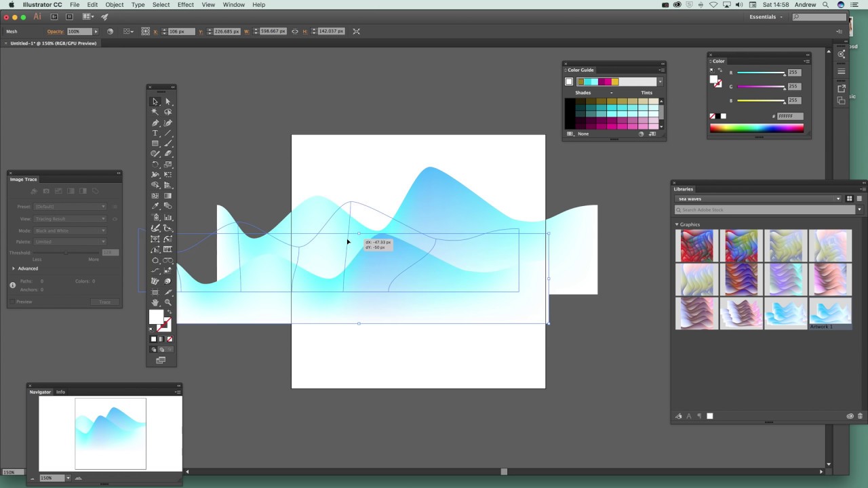Image resolution: width=868 pixels, height=488 pixels.
Task: Select the Line Segment tool
Action: pyautogui.click(x=168, y=133)
